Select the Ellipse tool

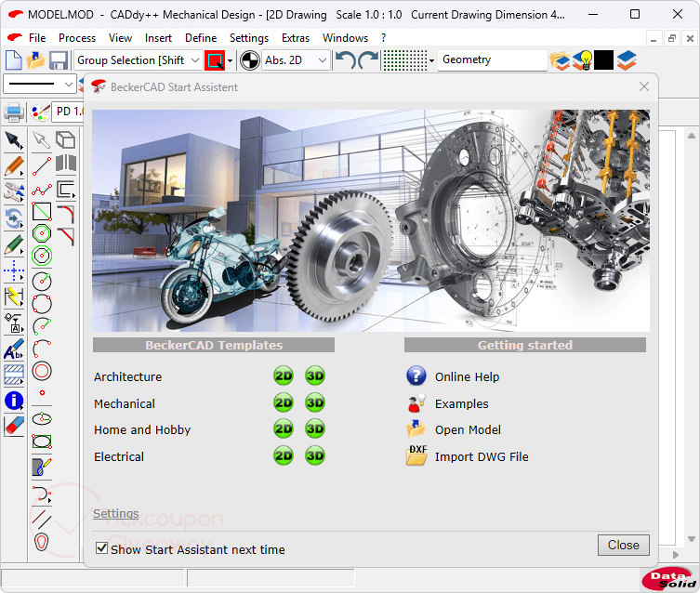[x=42, y=418]
